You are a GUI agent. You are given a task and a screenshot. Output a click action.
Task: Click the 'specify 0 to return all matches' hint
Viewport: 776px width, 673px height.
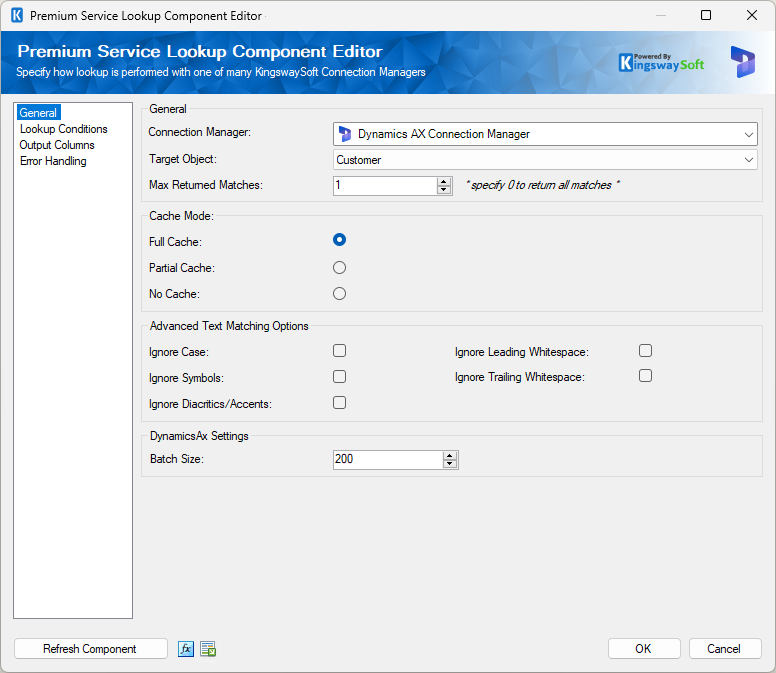(x=542, y=185)
